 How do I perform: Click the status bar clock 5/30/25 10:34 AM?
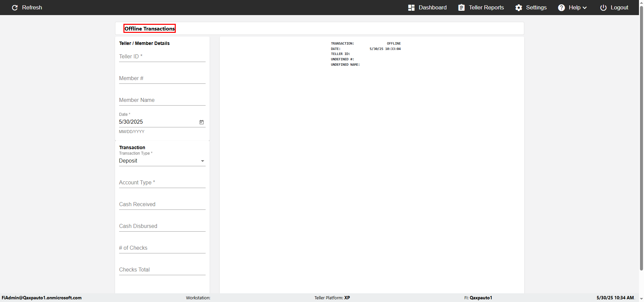click(x=615, y=298)
